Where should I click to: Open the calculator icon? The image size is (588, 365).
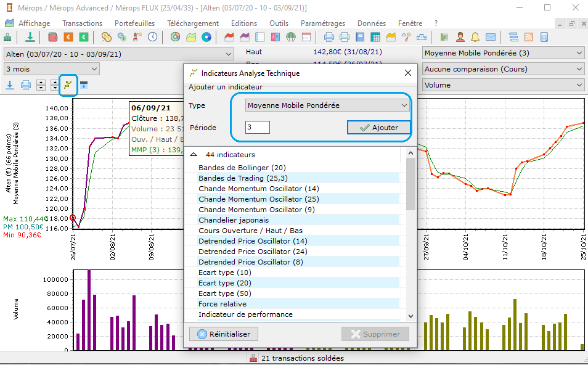(x=544, y=37)
